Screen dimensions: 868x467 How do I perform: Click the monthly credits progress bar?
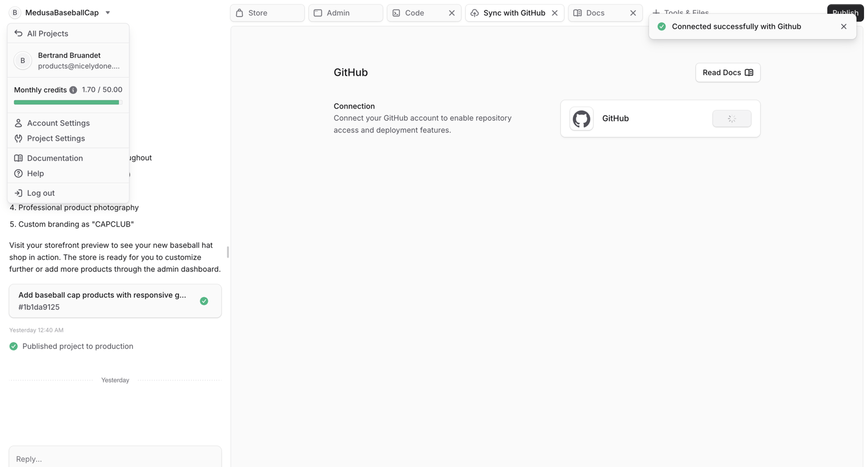[x=68, y=102]
